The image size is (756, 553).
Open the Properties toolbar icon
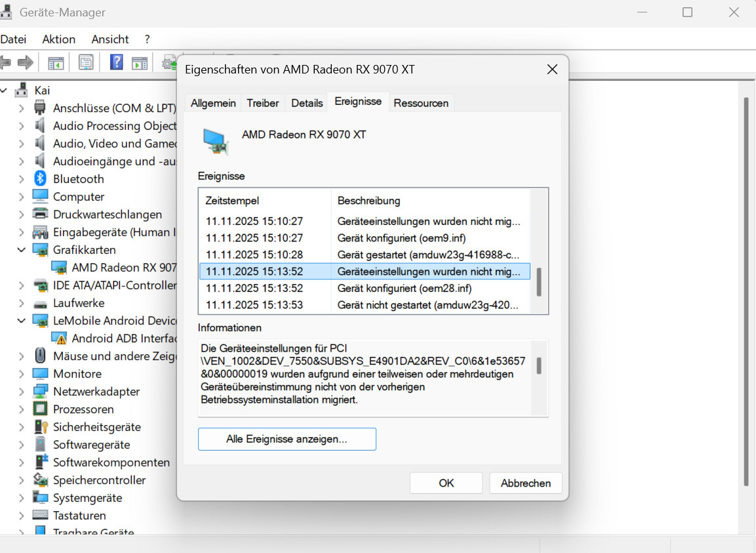(86, 63)
